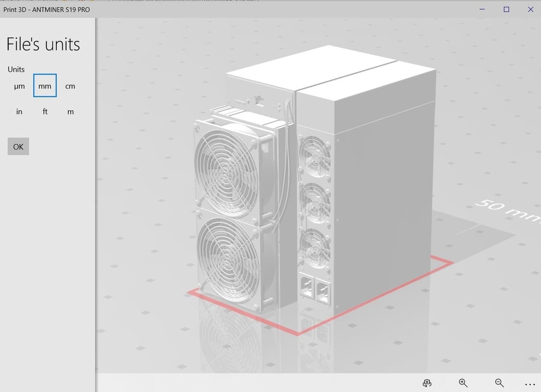The height and width of the screenshot is (392, 541).
Task: Close the Print 3D window
Action: pos(531,9)
